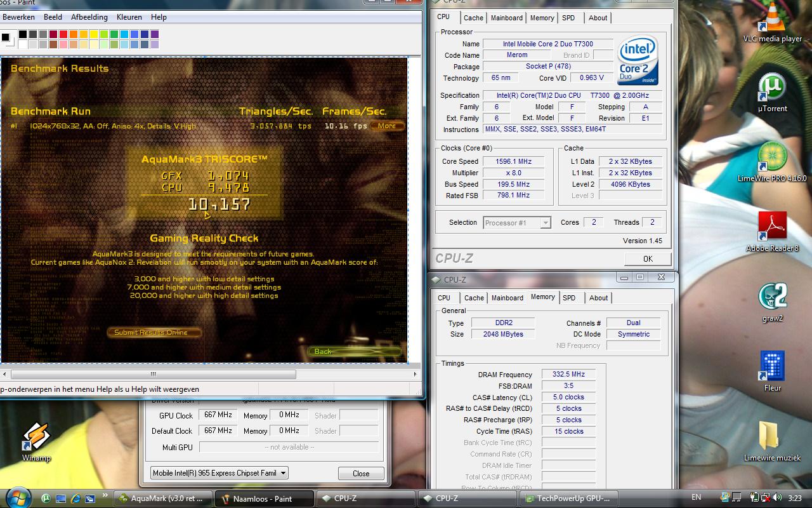Open the Bewerken menu in Paint

(x=19, y=17)
